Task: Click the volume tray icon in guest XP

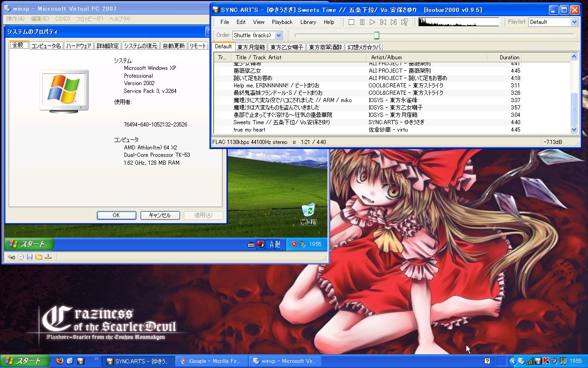Action: click(302, 244)
